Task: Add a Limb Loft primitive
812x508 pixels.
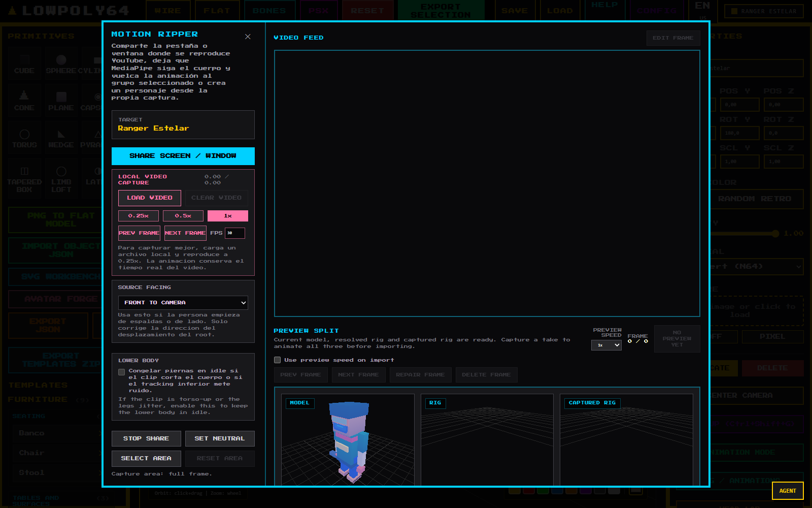Action: tap(61, 180)
